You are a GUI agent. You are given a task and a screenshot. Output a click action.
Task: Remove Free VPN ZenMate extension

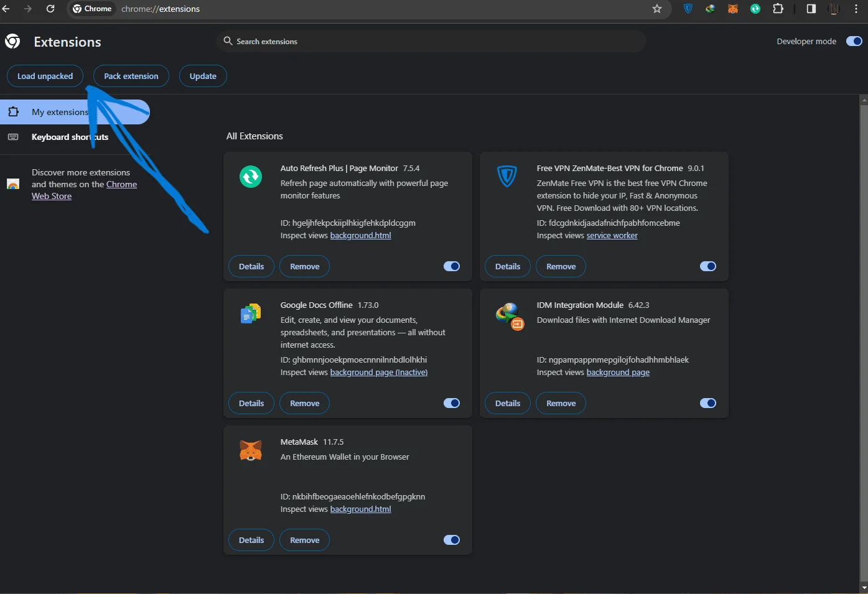pos(561,266)
